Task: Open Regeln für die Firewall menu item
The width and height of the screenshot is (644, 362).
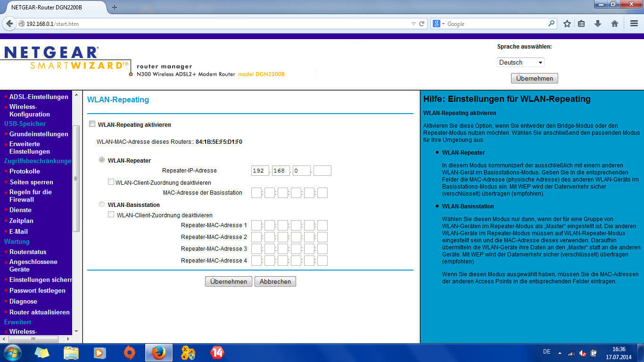Action: pyautogui.click(x=31, y=196)
